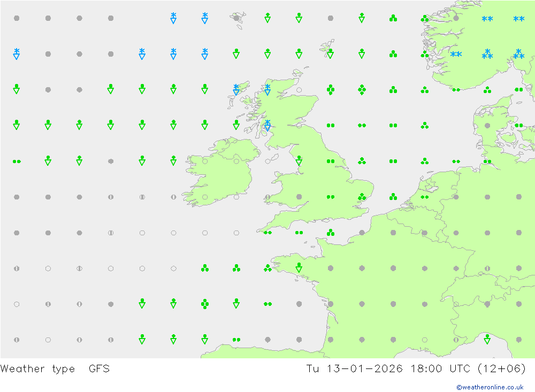Click the double snowflake nearest Norway's west coast

tap(456, 54)
